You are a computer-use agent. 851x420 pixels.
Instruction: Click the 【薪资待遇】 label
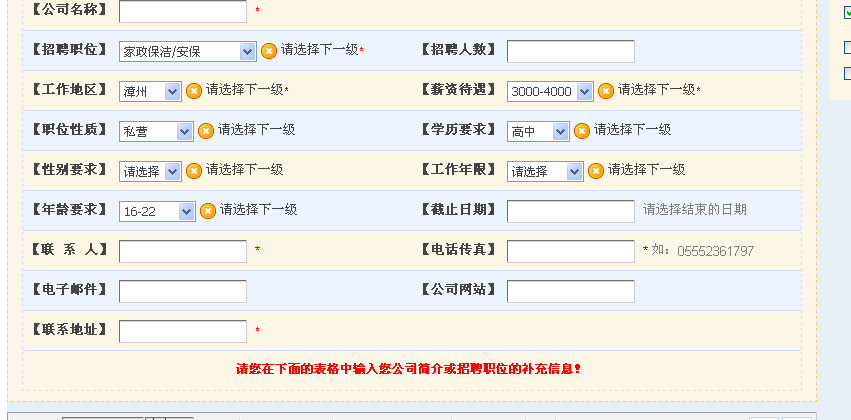459,90
